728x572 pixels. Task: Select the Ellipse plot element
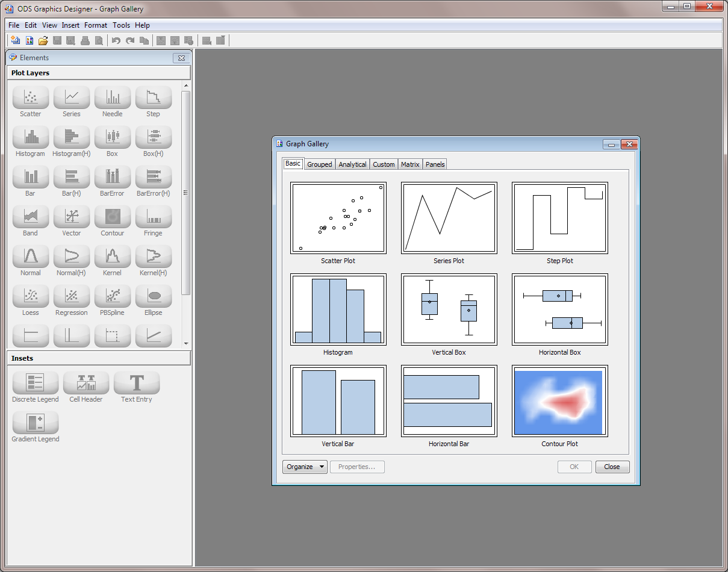(x=153, y=296)
